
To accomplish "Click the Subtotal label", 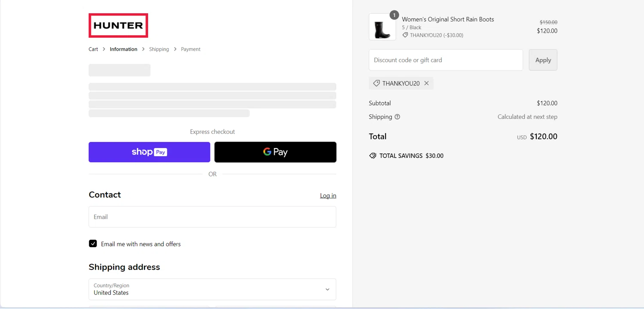I will (x=380, y=103).
